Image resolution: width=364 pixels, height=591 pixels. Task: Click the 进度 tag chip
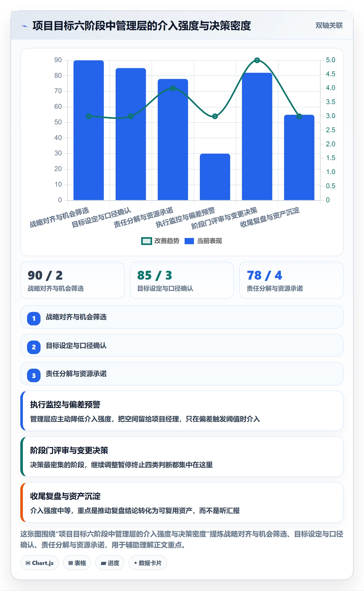click(x=110, y=563)
